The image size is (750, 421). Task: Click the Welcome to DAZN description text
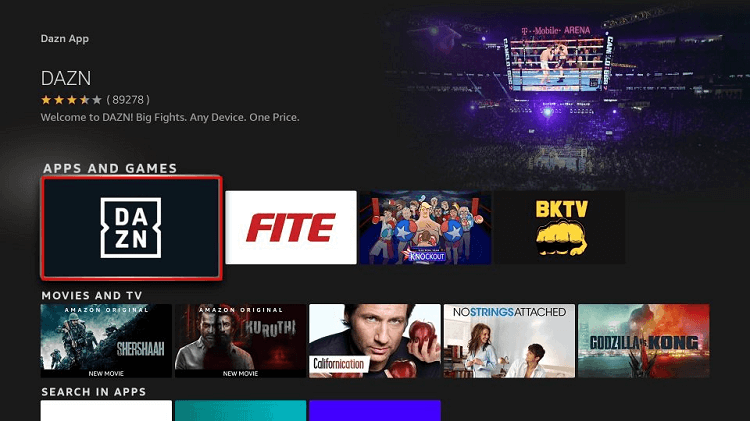click(170, 117)
